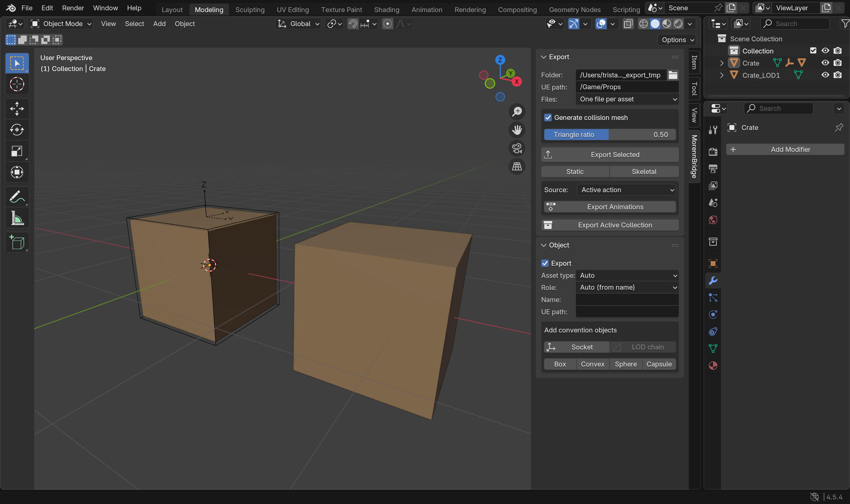Hide the Crate object eye icon
This screenshot has width=850, height=504.
(x=825, y=63)
